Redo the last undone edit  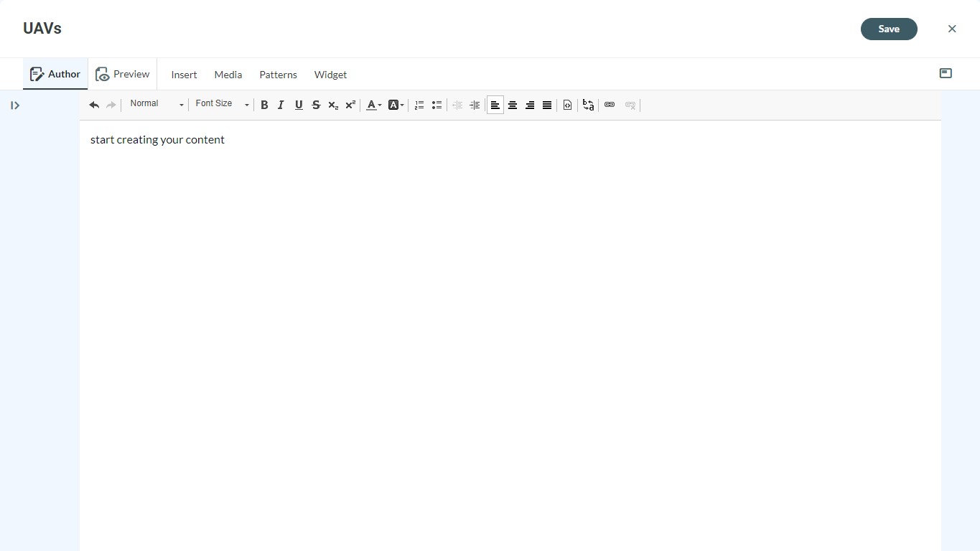(111, 105)
